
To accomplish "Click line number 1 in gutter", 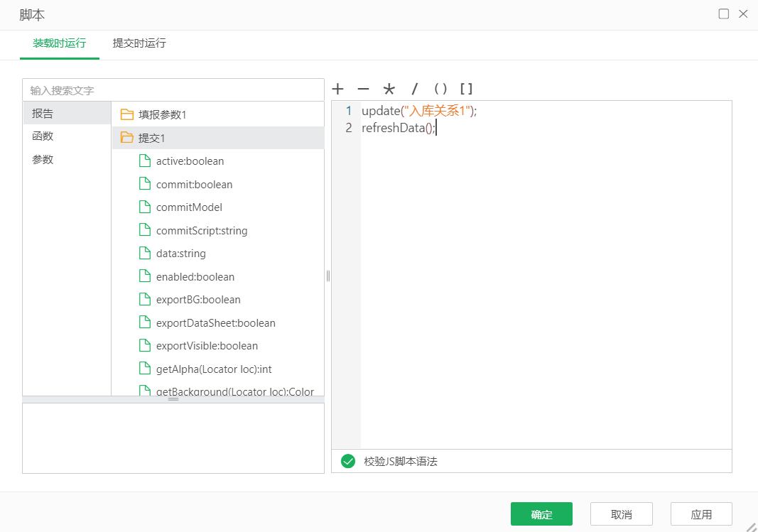I will (x=349, y=111).
